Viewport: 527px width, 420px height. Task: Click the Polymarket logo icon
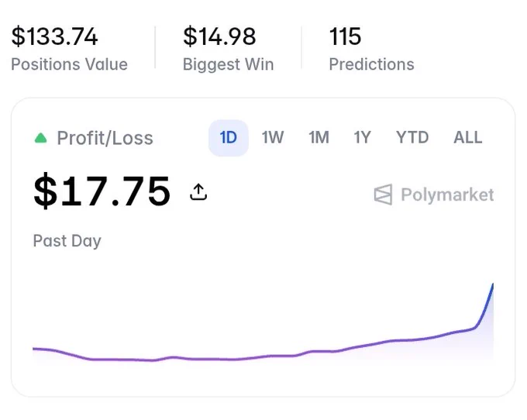point(383,195)
